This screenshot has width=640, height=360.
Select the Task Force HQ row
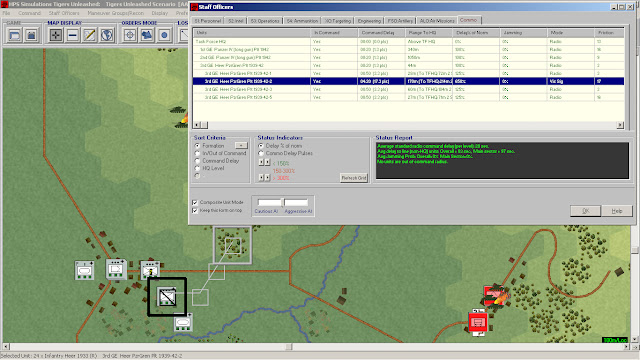408,41
